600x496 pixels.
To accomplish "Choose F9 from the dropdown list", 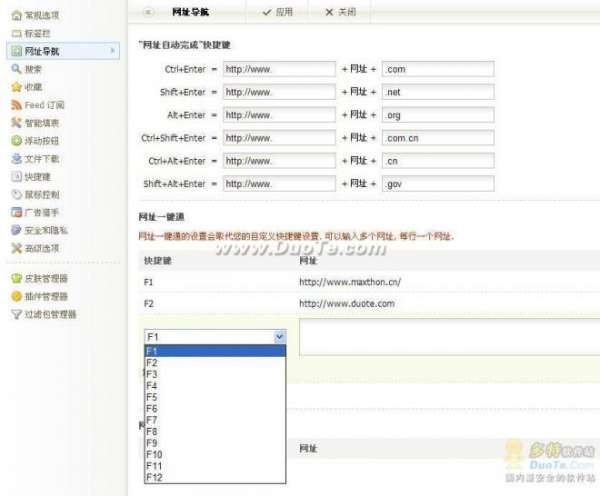I will [215, 443].
